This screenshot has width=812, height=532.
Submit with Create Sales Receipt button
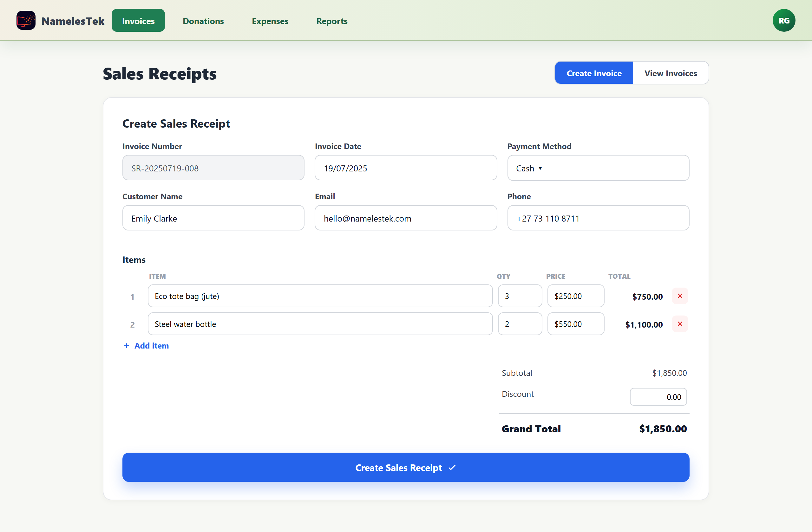coord(405,467)
